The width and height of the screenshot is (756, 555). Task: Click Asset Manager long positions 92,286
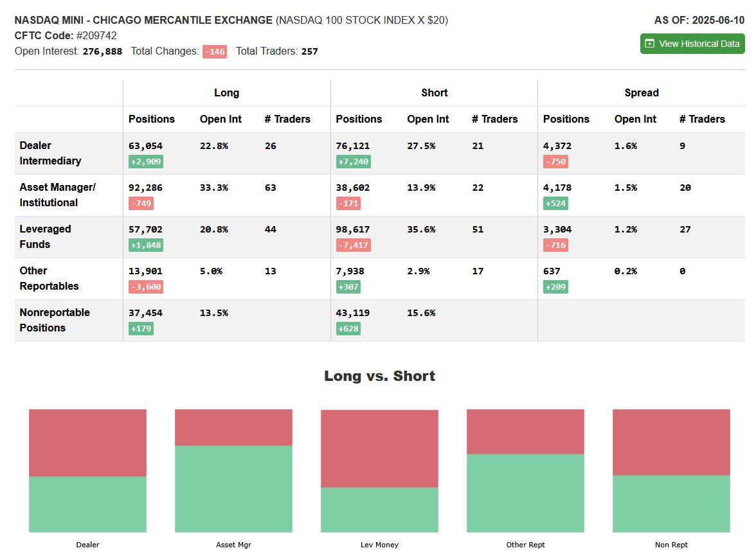coord(145,188)
